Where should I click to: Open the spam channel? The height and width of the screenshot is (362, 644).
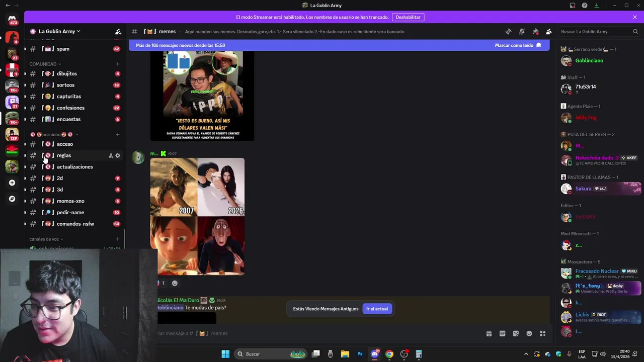click(x=74, y=49)
